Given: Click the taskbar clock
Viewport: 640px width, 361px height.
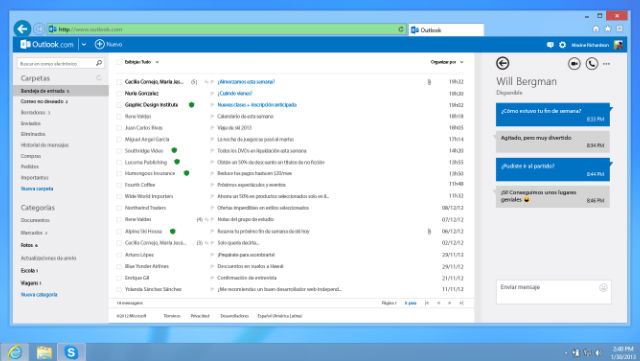Looking at the screenshot, I should click(x=622, y=352).
